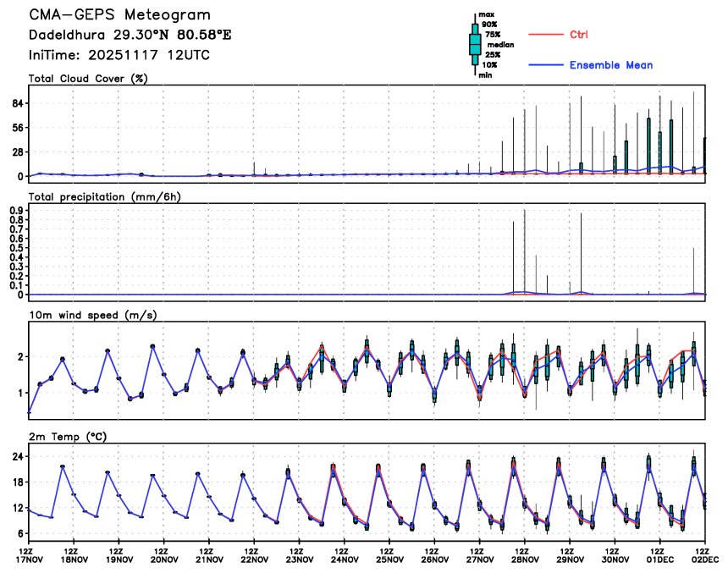Click the box-and-whisker legend icon
The height and width of the screenshot is (573, 728).
(x=475, y=45)
